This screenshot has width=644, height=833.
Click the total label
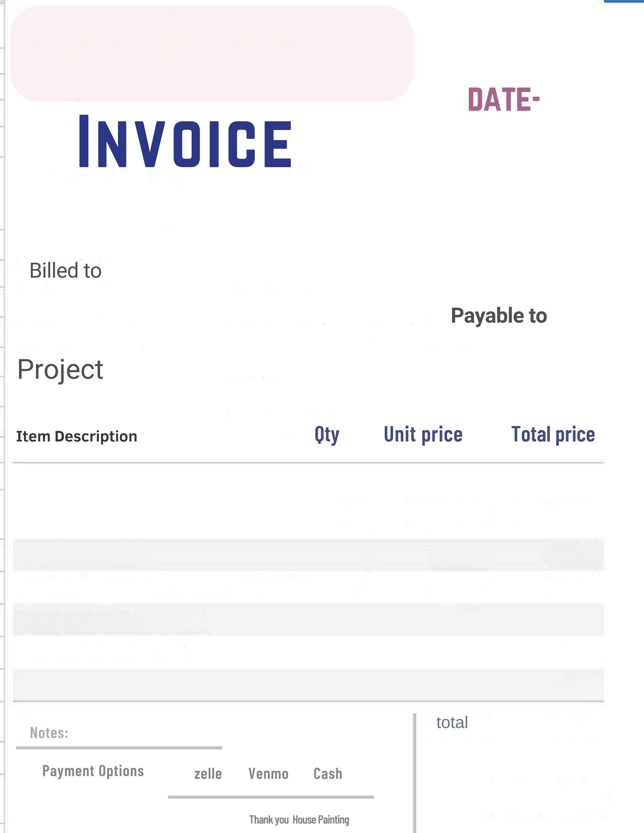click(x=452, y=723)
